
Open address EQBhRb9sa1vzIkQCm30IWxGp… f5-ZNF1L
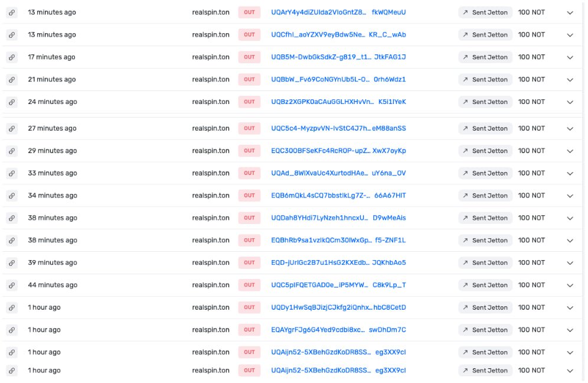[338, 241]
